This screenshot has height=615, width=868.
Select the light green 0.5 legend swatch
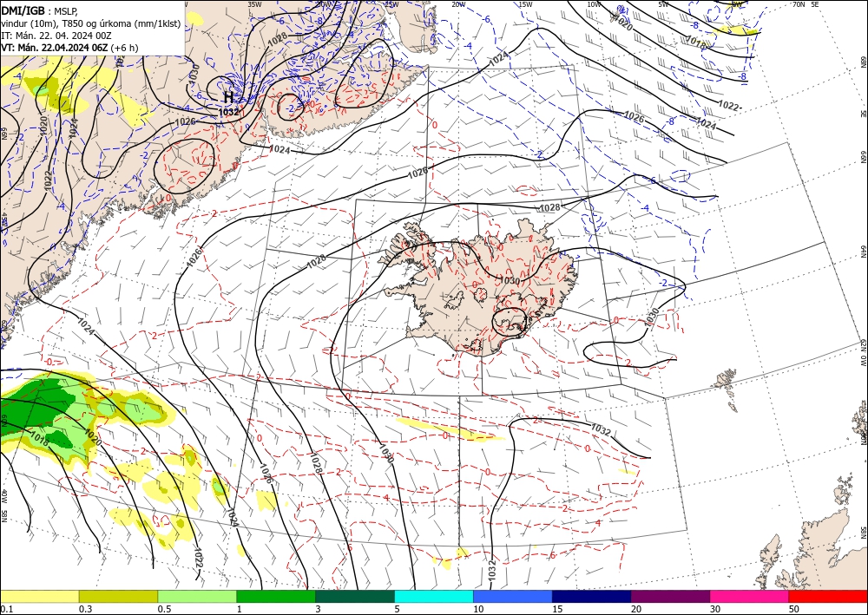(x=197, y=596)
